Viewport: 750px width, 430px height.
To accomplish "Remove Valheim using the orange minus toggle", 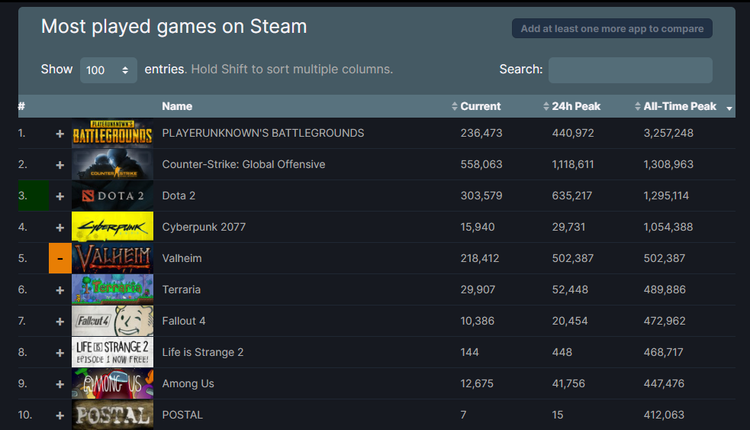I will point(60,258).
